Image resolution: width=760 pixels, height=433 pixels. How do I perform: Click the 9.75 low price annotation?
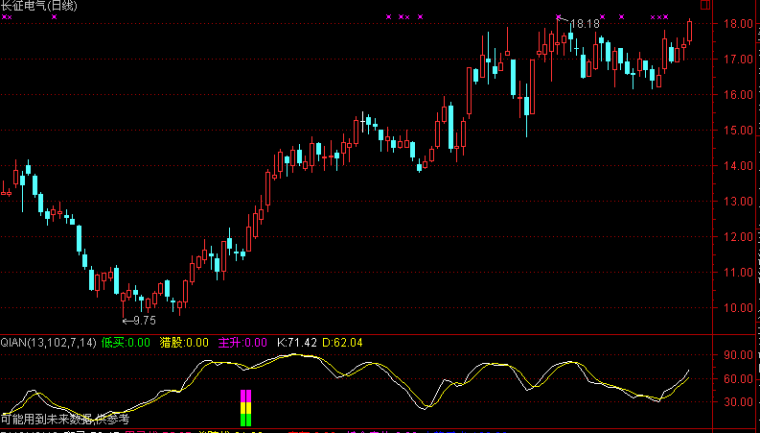tap(140, 321)
